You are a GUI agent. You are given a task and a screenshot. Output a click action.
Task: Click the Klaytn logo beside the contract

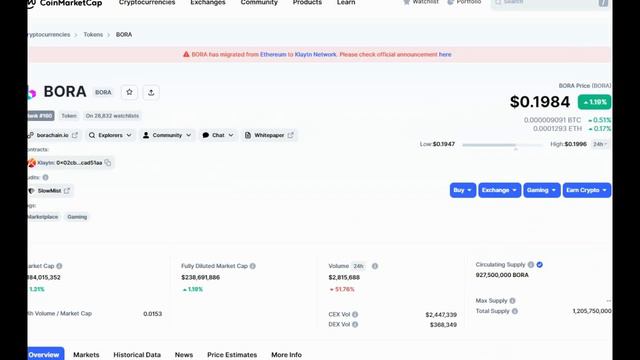tap(31, 163)
